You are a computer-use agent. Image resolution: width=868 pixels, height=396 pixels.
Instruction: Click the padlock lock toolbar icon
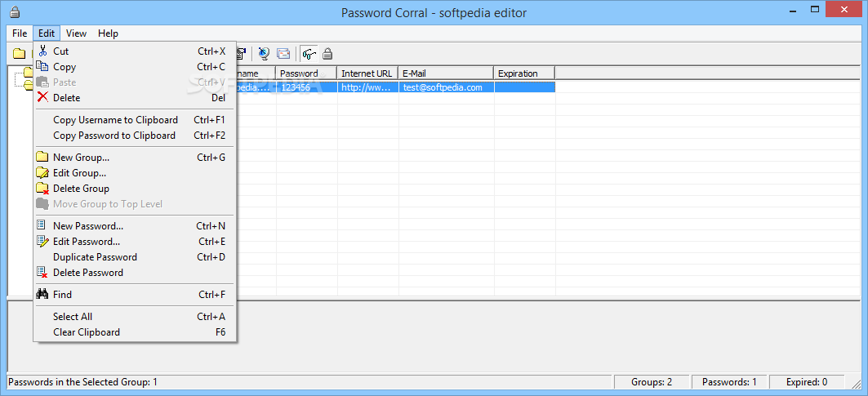327,54
